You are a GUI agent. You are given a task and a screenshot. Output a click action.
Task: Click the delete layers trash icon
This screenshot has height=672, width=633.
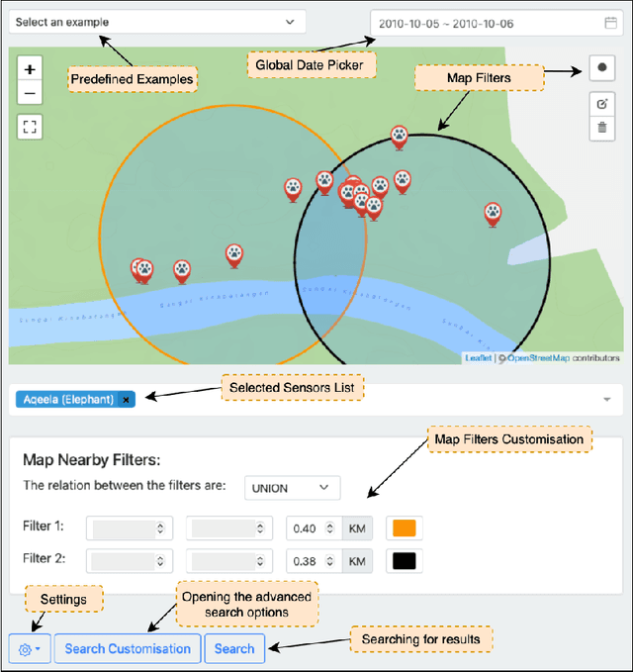(x=601, y=127)
